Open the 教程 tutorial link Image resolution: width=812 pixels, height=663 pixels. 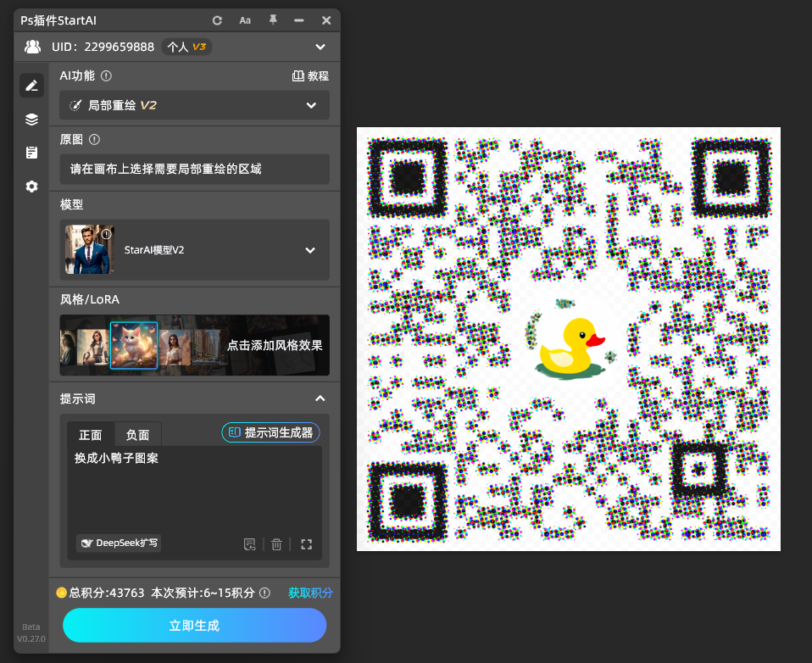point(310,75)
